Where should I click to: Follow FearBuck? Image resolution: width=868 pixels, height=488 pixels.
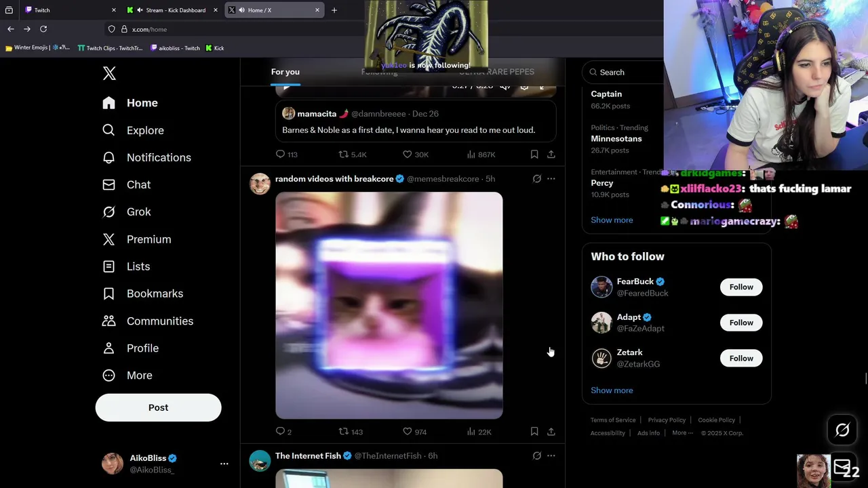(x=741, y=287)
